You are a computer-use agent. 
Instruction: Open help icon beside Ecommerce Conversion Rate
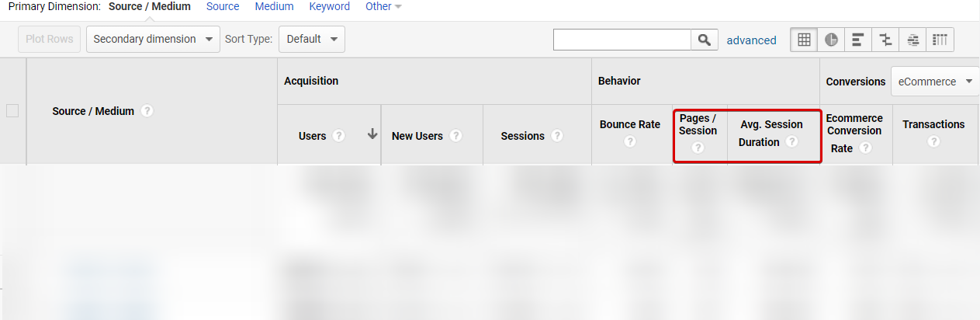click(x=864, y=148)
